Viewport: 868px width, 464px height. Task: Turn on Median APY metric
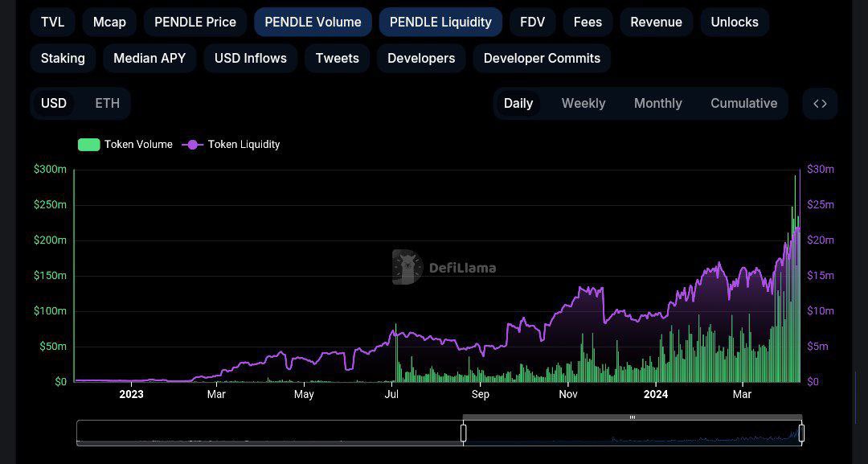(149, 58)
